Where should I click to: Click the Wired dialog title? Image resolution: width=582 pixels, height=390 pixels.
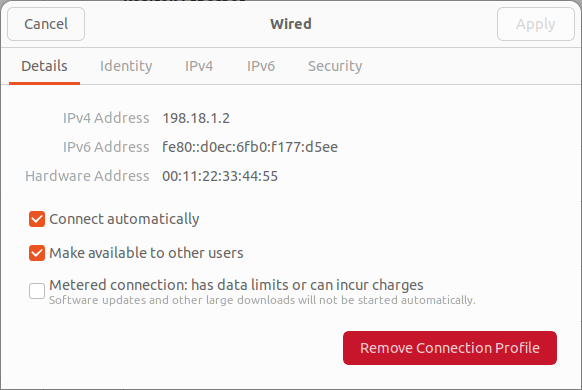pos(291,24)
